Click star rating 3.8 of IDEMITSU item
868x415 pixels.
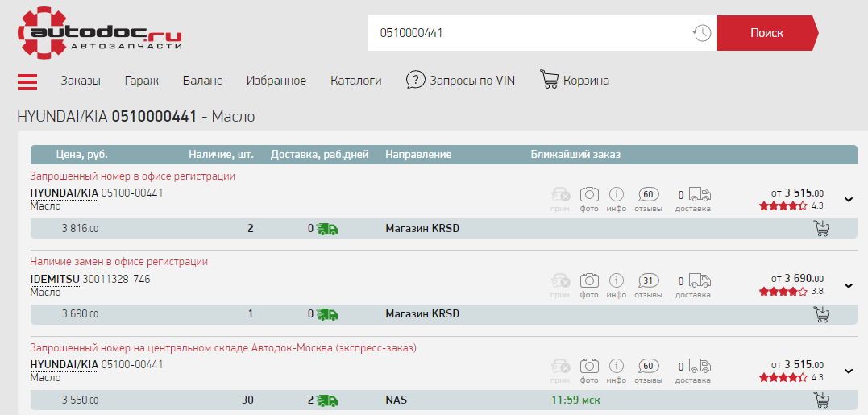[x=783, y=292]
